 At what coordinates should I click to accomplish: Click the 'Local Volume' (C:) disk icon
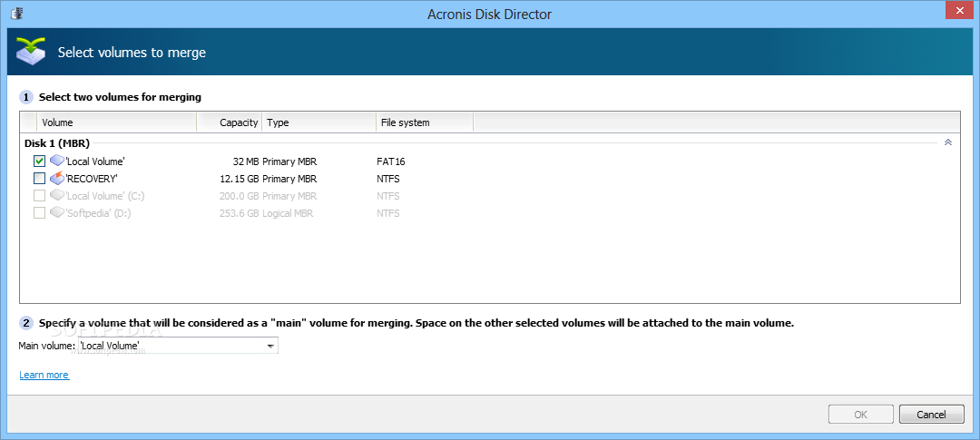click(57, 196)
